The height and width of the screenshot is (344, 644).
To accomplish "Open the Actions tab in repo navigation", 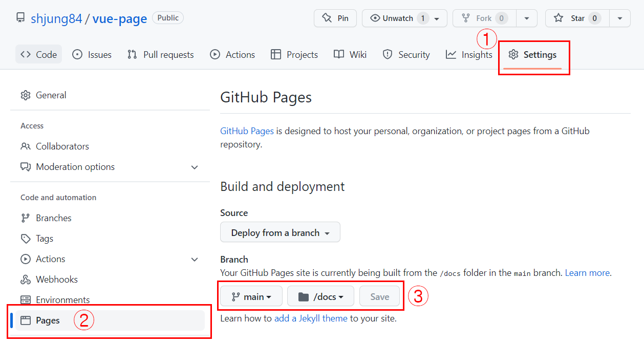I will click(232, 54).
